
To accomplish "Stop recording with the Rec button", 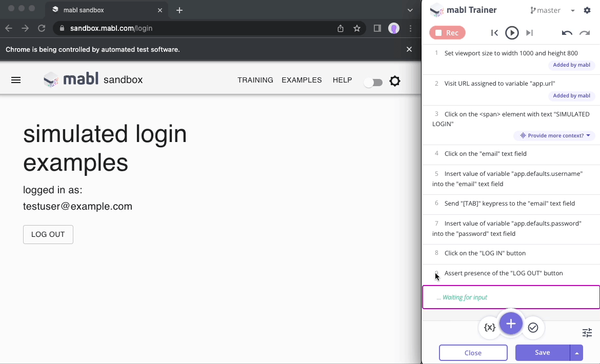I will point(447,33).
